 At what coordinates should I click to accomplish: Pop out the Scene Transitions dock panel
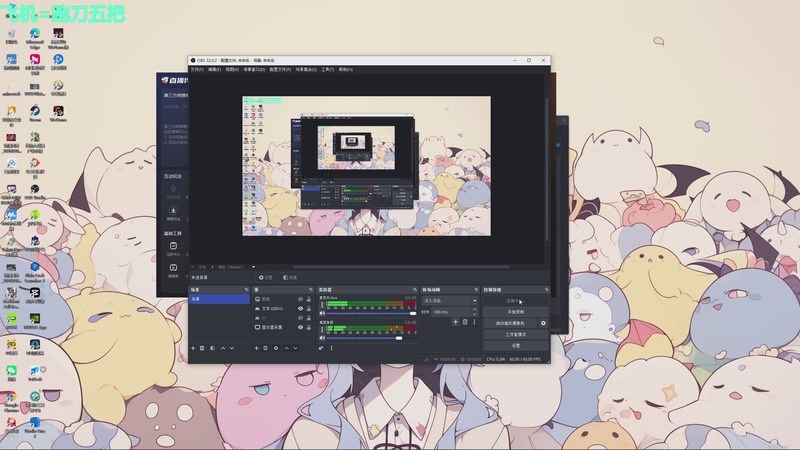click(476, 290)
